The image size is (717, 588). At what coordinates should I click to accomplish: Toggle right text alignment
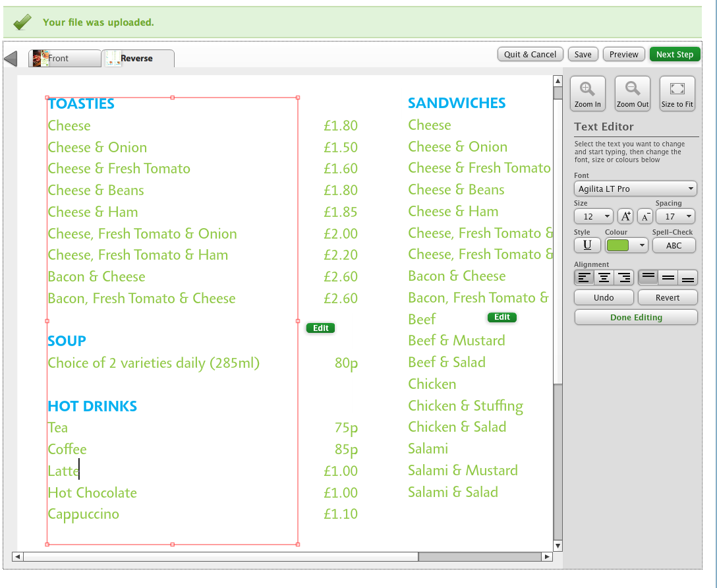(x=622, y=278)
